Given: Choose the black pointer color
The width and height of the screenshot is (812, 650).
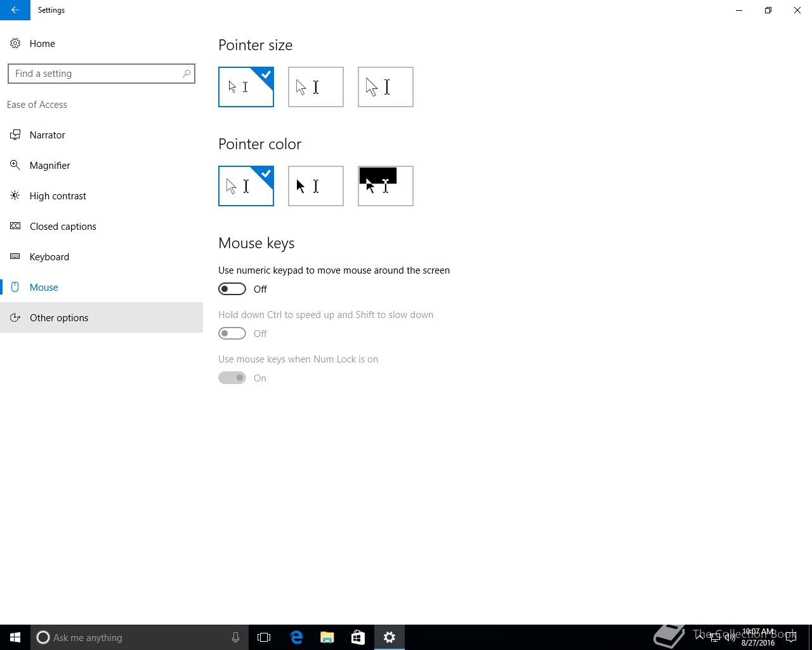Looking at the screenshot, I should click(316, 186).
